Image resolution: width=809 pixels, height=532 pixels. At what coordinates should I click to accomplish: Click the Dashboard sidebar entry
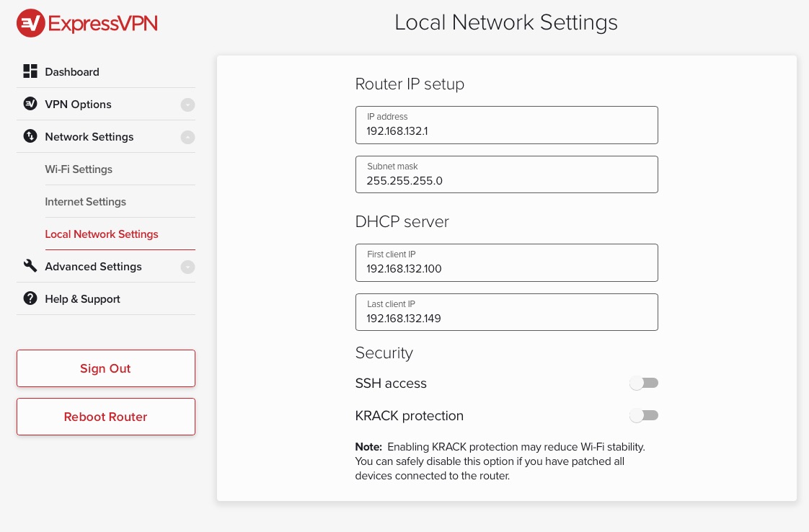coord(72,71)
